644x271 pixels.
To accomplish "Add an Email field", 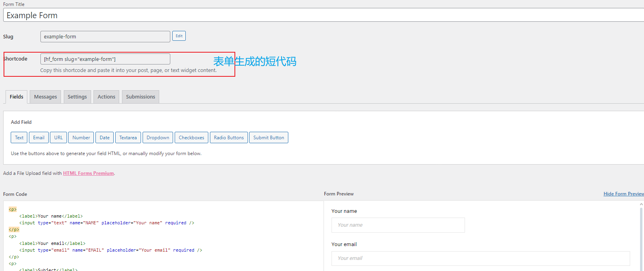I will tap(39, 138).
